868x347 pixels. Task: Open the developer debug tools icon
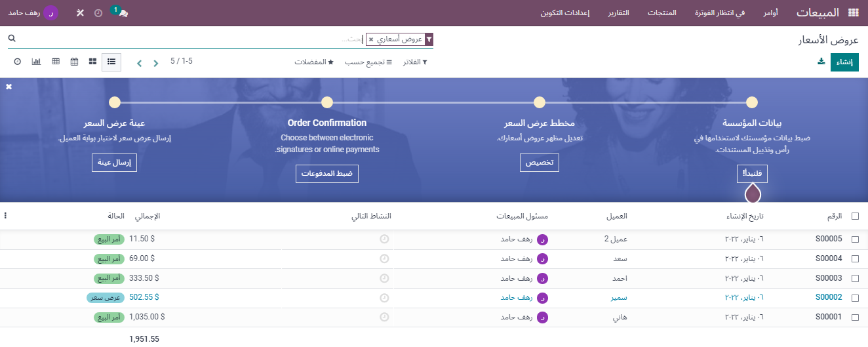[80, 13]
